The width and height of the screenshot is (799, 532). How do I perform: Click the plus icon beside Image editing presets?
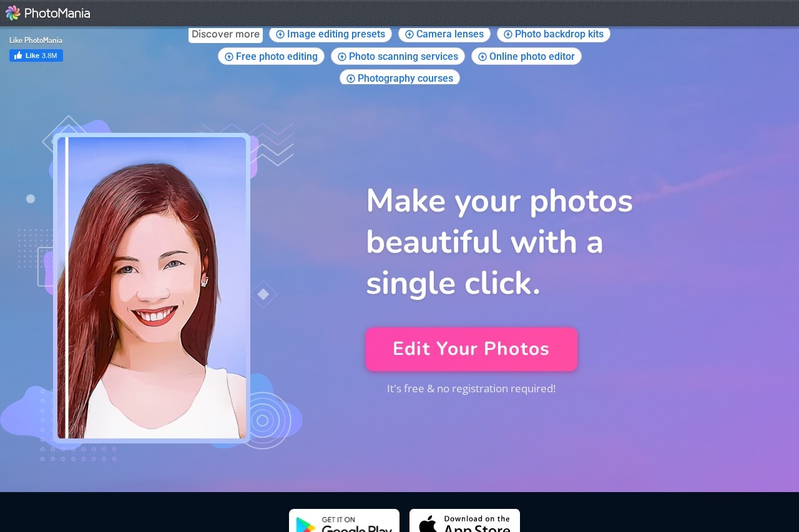tap(280, 34)
